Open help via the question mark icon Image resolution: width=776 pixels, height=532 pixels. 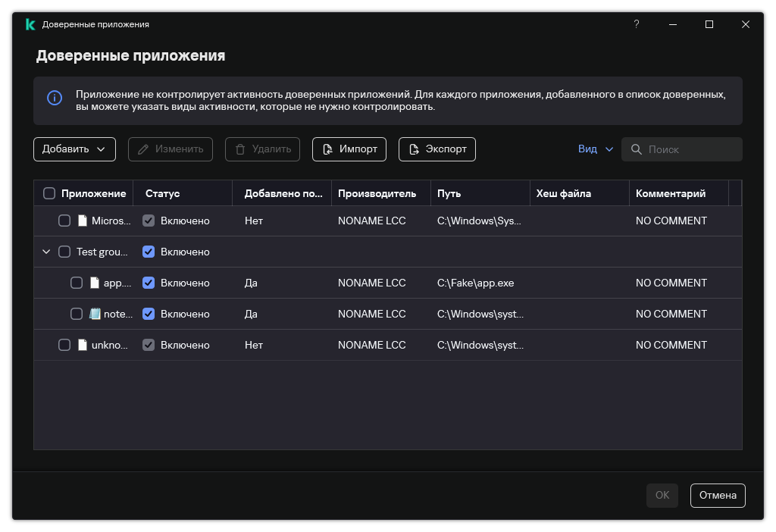tap(637, 24)
